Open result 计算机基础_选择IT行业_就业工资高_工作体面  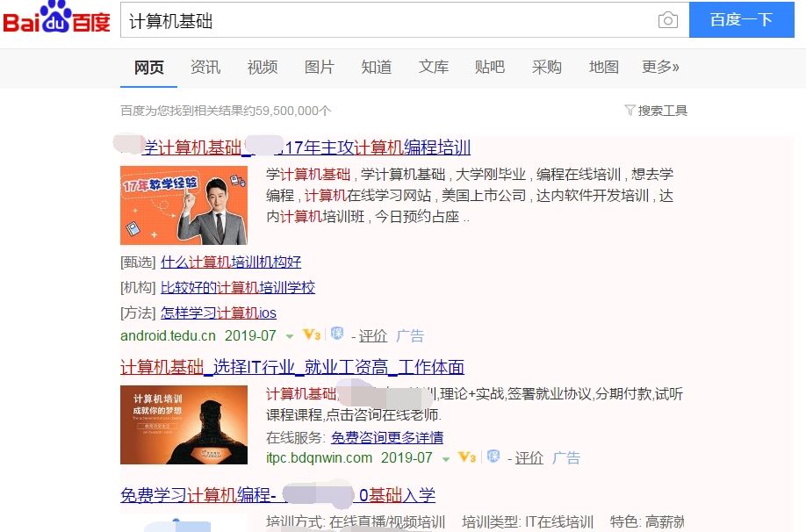point(292,367)
